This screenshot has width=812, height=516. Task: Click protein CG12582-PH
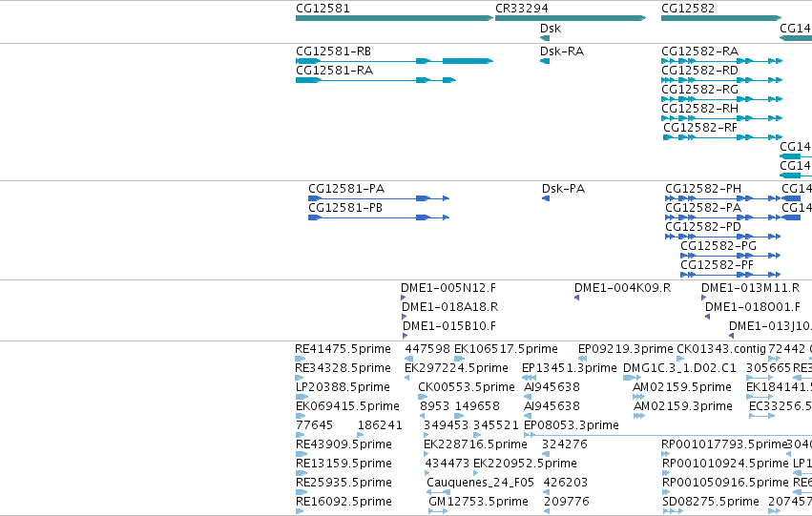[723, 198]
